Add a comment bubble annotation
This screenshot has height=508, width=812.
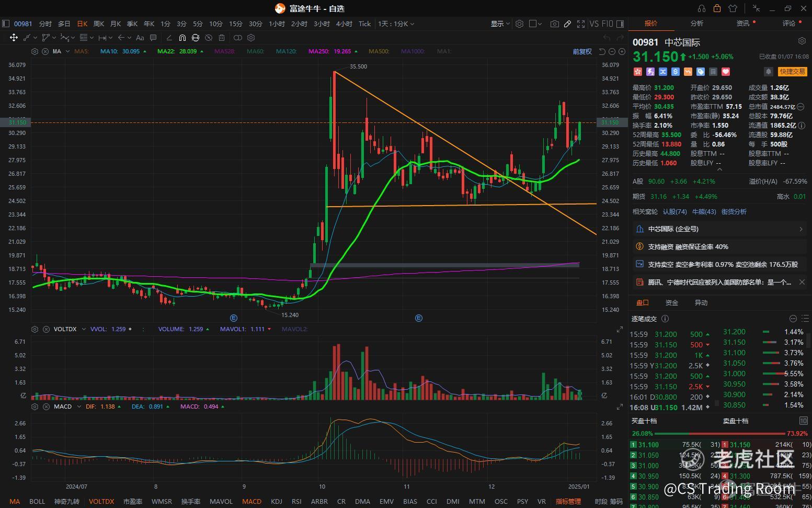tap(153, 38)
